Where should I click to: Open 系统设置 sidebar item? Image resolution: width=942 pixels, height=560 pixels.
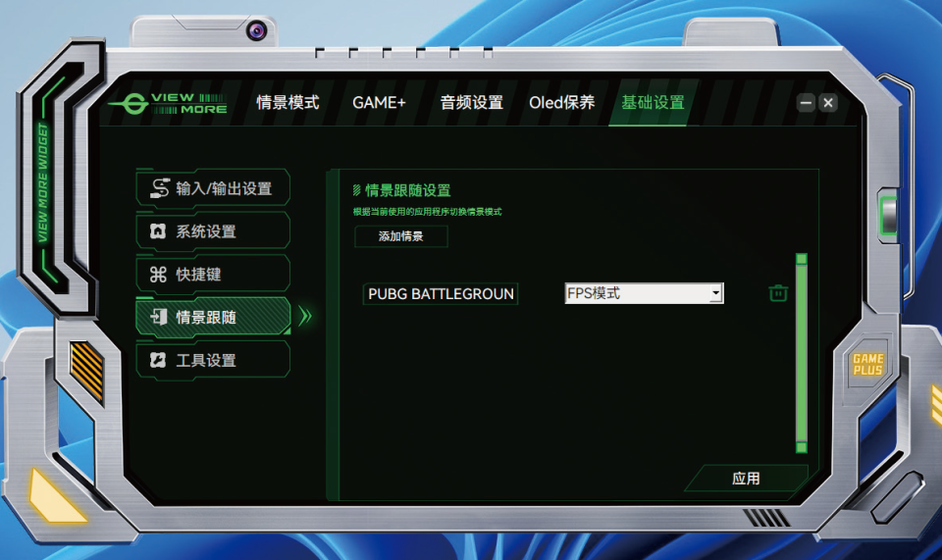213,231
